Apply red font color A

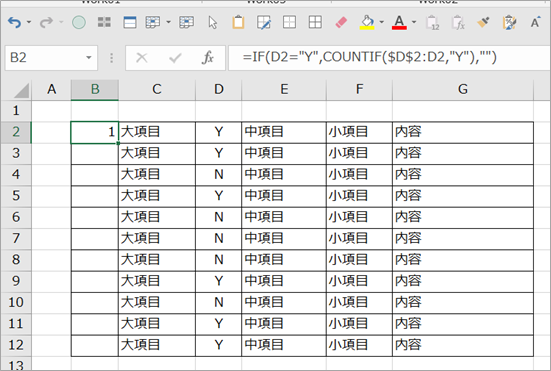tap(399, 22)
